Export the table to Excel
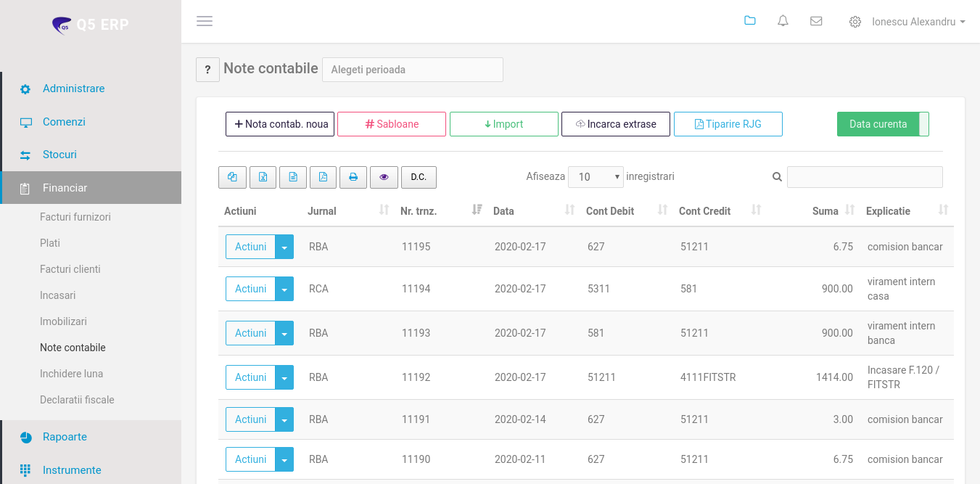980x484 pixels. pyautogui.click(x=263, y=177)
